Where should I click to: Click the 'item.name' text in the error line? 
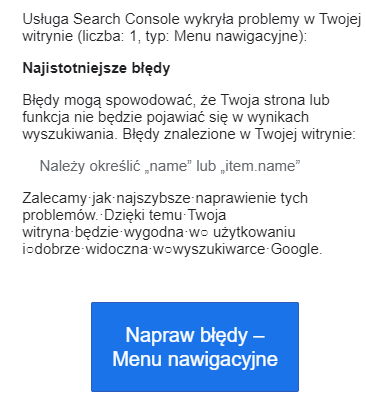click(257, 166)
